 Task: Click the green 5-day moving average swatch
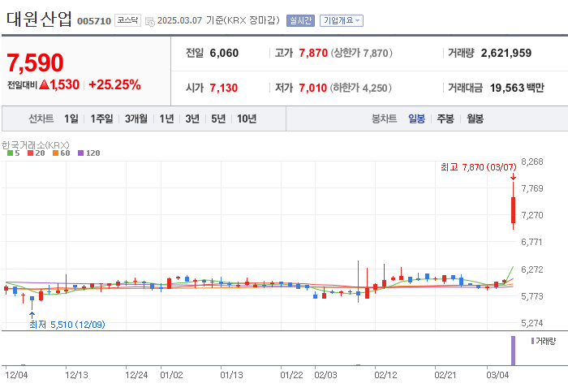tap(10, 153)
